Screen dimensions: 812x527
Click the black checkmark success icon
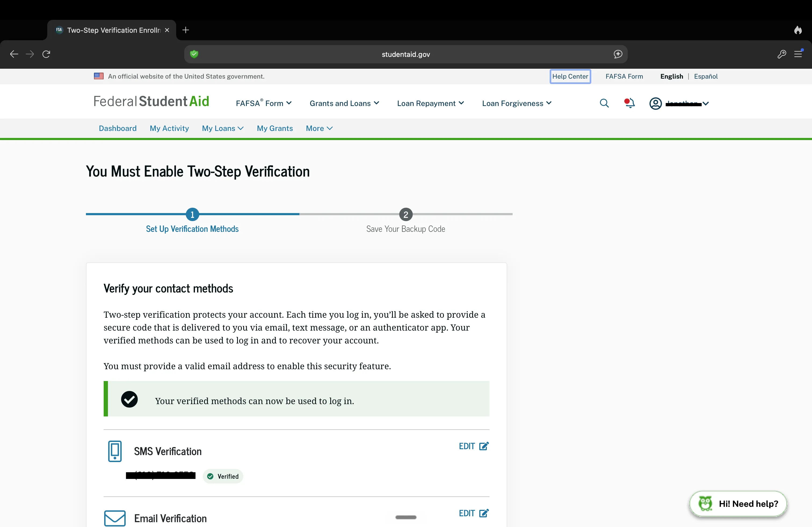[x=129, y=399]
